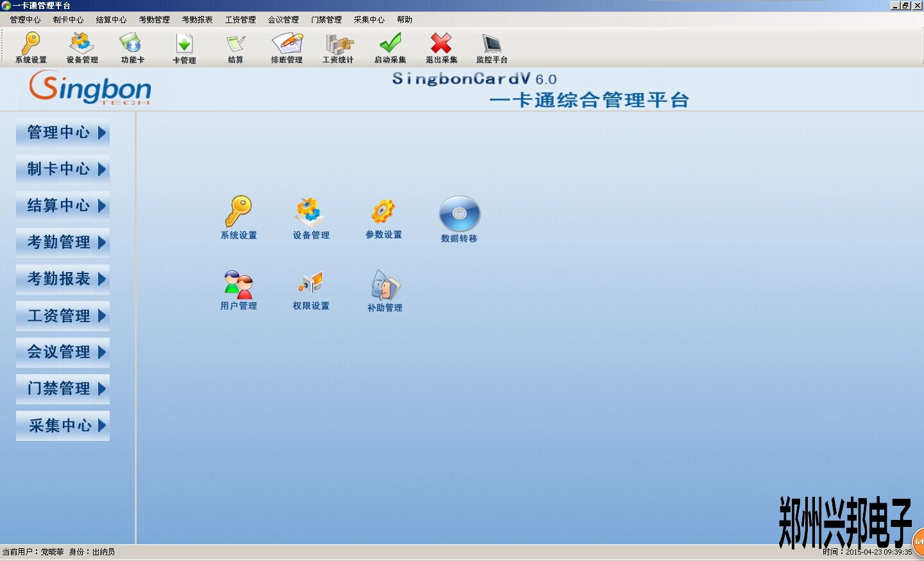Screen dimensions: 924x561
Task: Open 管理中心 menu in menu bar
Action: pyautogui.click(x=25, y=20)
